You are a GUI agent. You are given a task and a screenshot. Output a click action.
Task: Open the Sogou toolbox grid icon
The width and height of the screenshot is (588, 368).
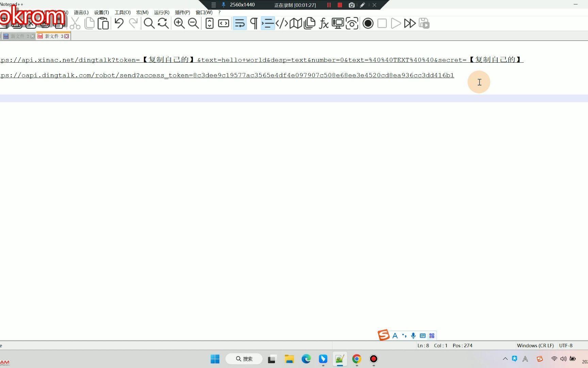click(432, 336)
